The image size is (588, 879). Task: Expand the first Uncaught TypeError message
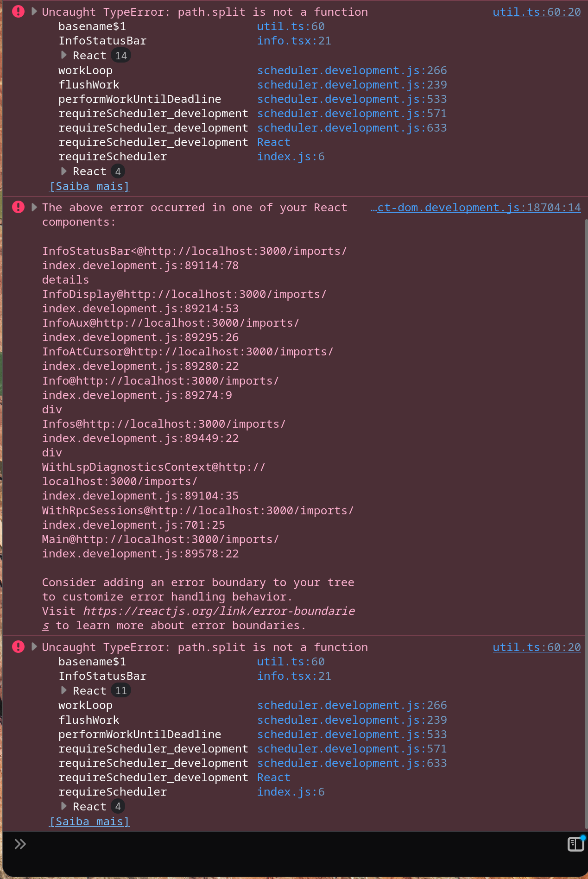34,12
